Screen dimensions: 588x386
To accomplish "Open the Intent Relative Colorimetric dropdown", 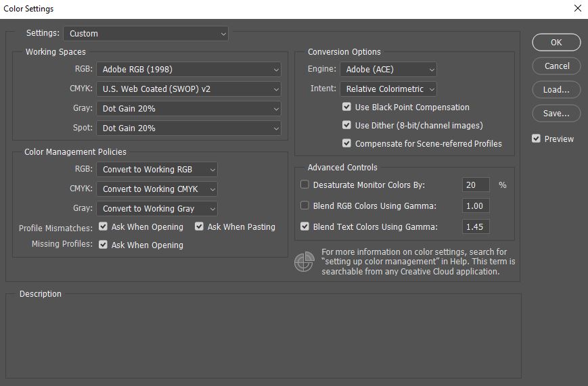I will click(388, 89).
